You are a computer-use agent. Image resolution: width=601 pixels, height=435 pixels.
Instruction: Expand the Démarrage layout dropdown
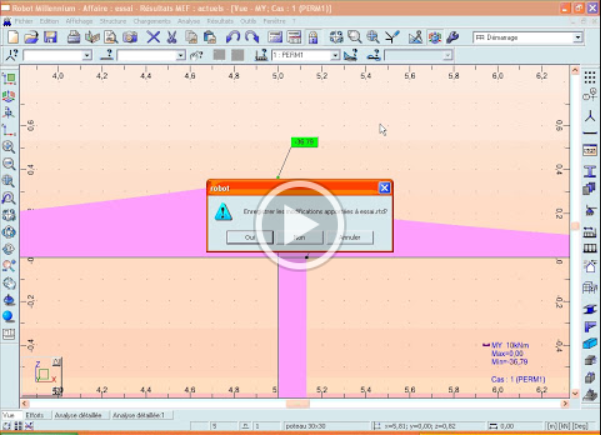pos(577,38)
